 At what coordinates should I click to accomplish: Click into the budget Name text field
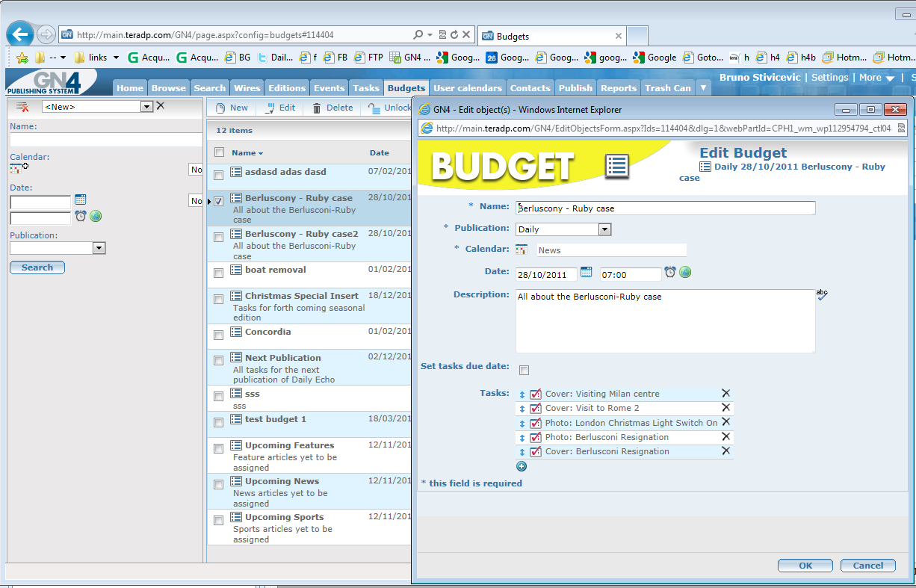point(665,208)
